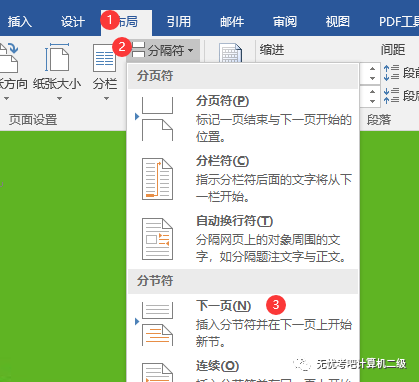Increase the right indent value with up arrow
Viewport: 419px width, 382px height.
[x=372, y=91]
